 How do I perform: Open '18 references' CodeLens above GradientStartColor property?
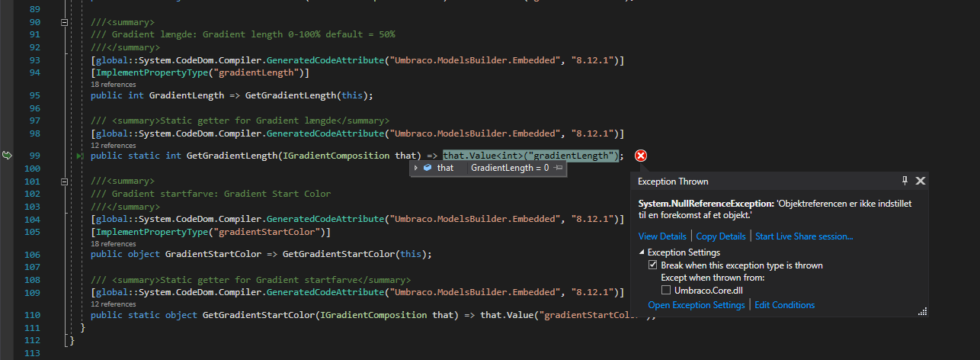coord(114,243)
